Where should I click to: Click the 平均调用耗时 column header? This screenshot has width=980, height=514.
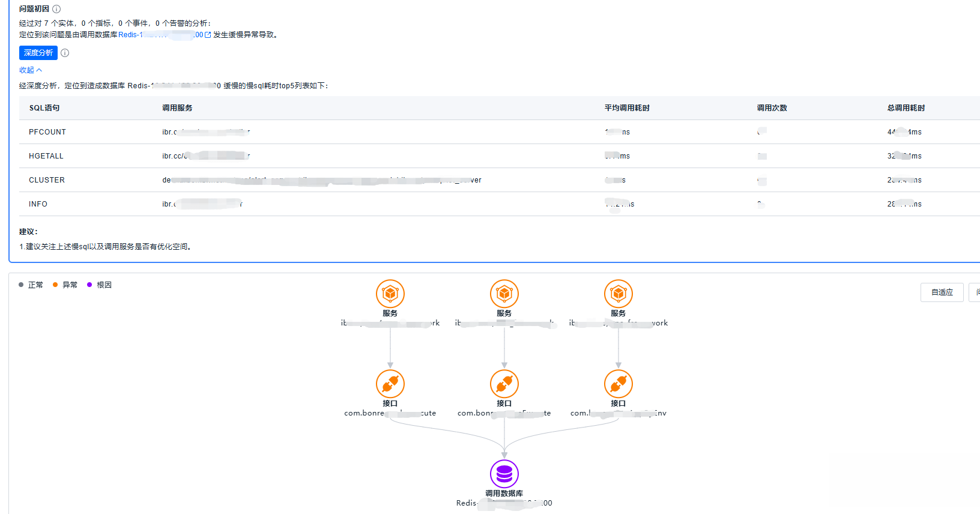[627, 108]
